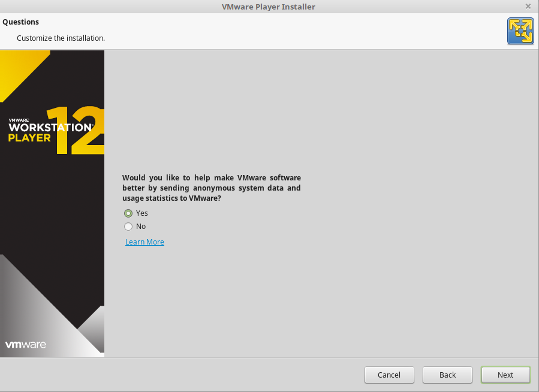This screenshot has width=539, height=392.
Task: Select the Yes radio button
Action: (128, 213)
